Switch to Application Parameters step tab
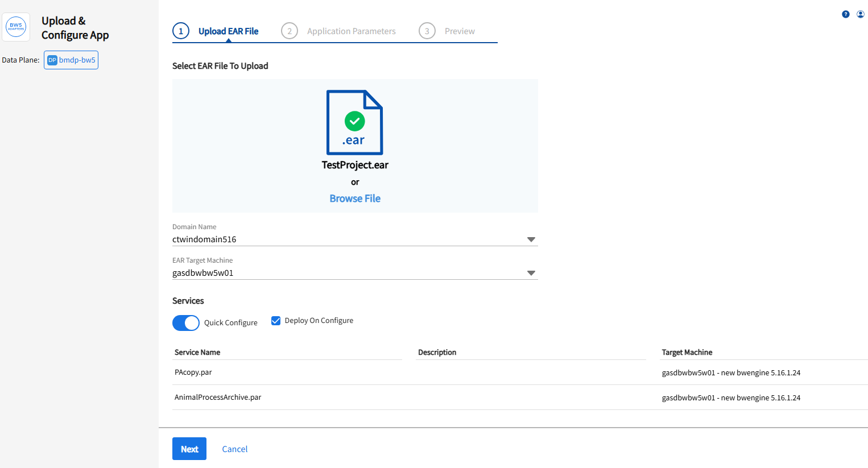 [x=351, y=31]
